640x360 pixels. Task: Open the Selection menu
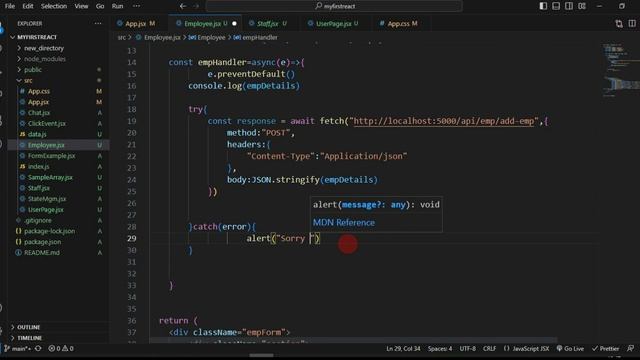pos(53,6)
